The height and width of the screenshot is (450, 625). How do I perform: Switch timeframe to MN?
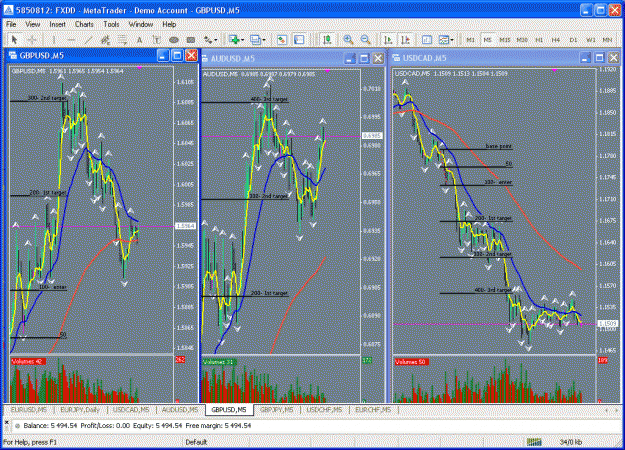coord(607,40)
